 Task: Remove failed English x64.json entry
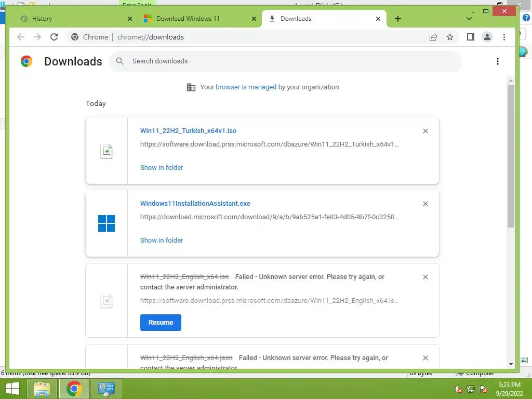(x=425, y=358)
